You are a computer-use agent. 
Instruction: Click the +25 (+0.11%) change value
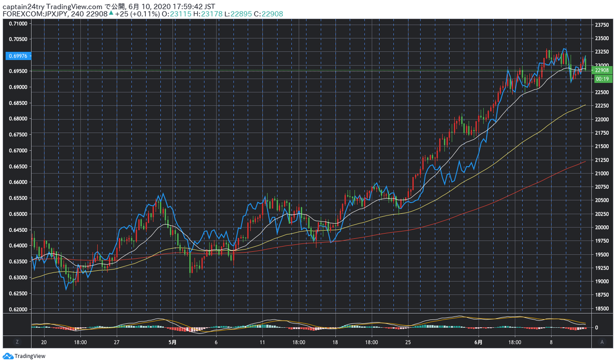click(x=137, y=14)
